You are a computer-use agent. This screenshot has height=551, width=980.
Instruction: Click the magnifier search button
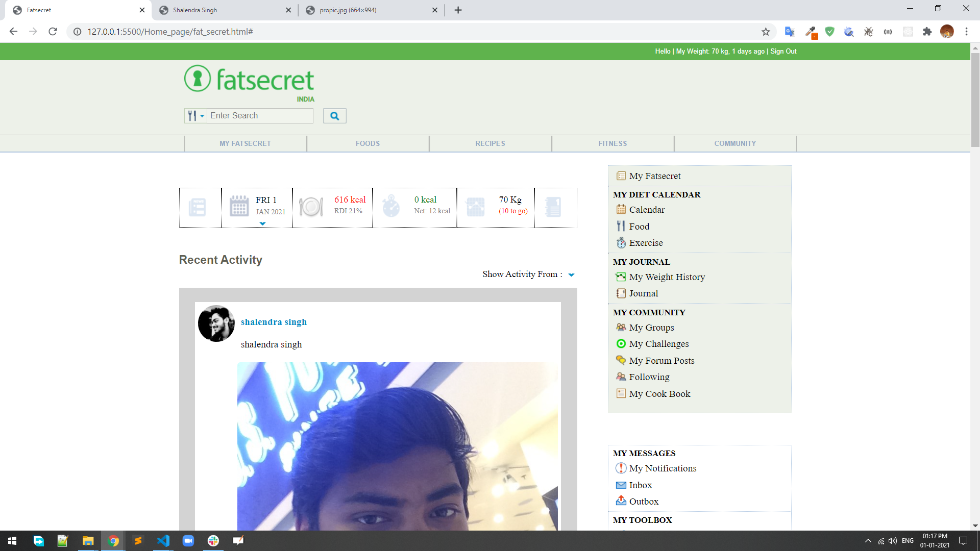334,116
